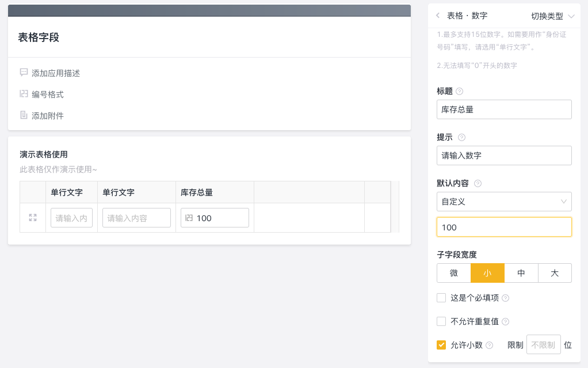Click help icon next to 标题
Viewport: 588px width, 368px height.
pos(459,91)
